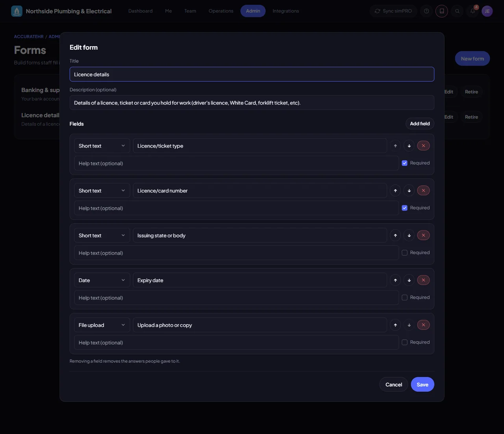Move Licence/ticket type field down
The width and height of the screenshot is (504, 434).
[409, 146]
